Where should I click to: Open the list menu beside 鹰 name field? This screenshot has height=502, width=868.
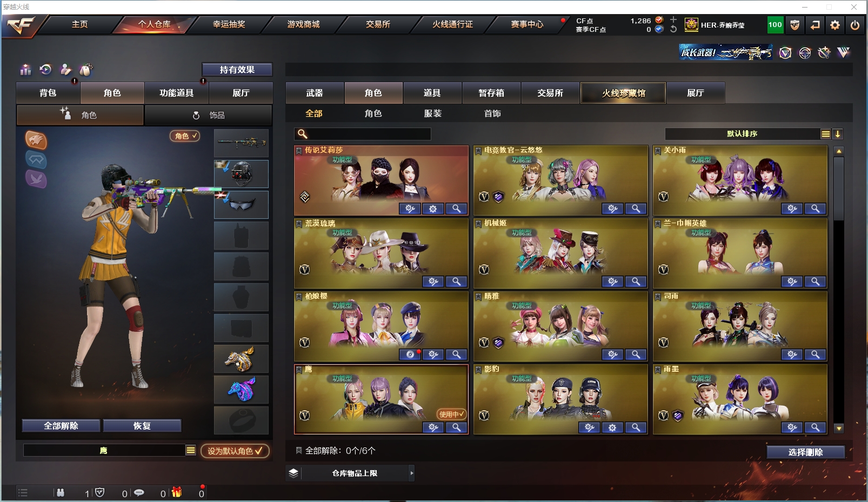coord(190,450)
